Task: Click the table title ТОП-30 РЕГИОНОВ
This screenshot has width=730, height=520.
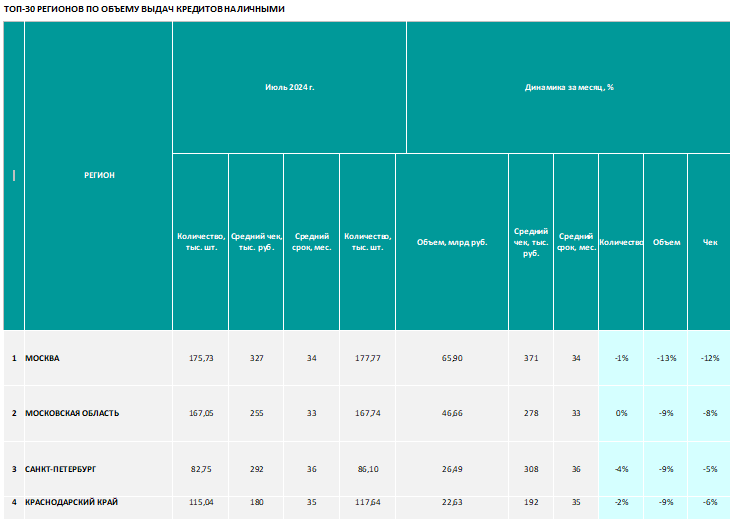Action: point(144,9)
